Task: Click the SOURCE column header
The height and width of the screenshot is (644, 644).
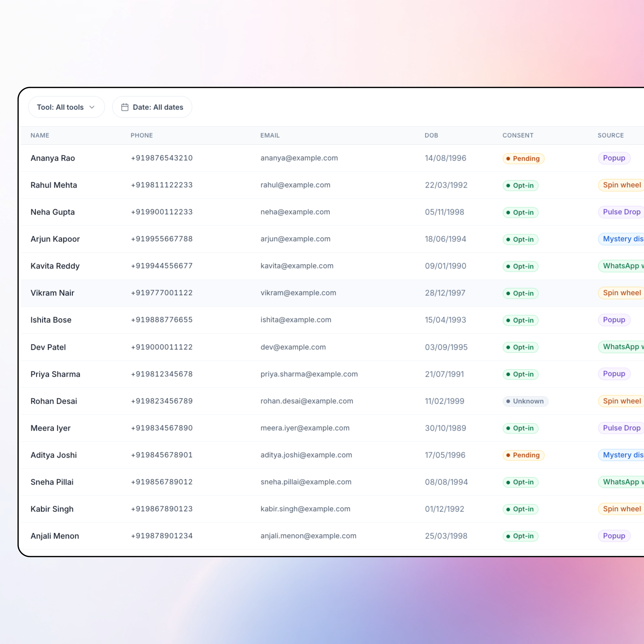Action: (x=611, y=135)
